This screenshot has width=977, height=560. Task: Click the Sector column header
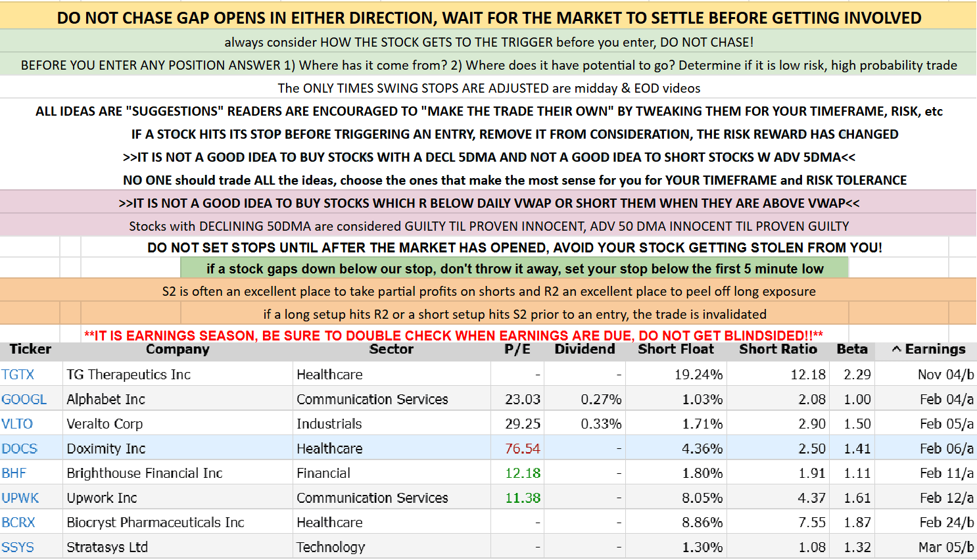click(391, 349)
